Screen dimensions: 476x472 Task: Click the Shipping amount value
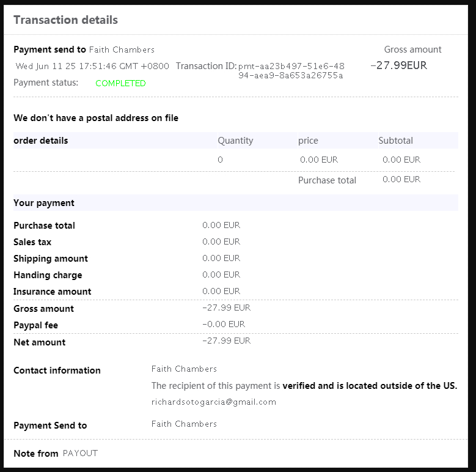[221, 258]
